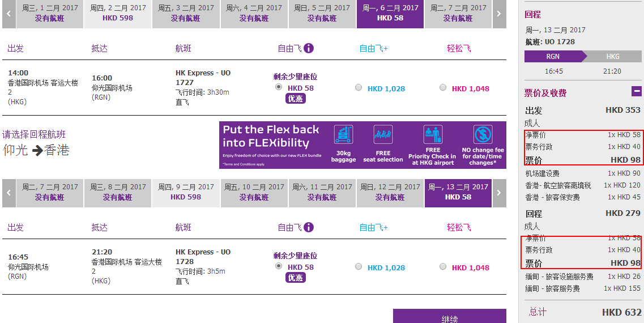
Task: Select return 自由飞+ HKD 1,028 fare
Action: pos(359,267)
